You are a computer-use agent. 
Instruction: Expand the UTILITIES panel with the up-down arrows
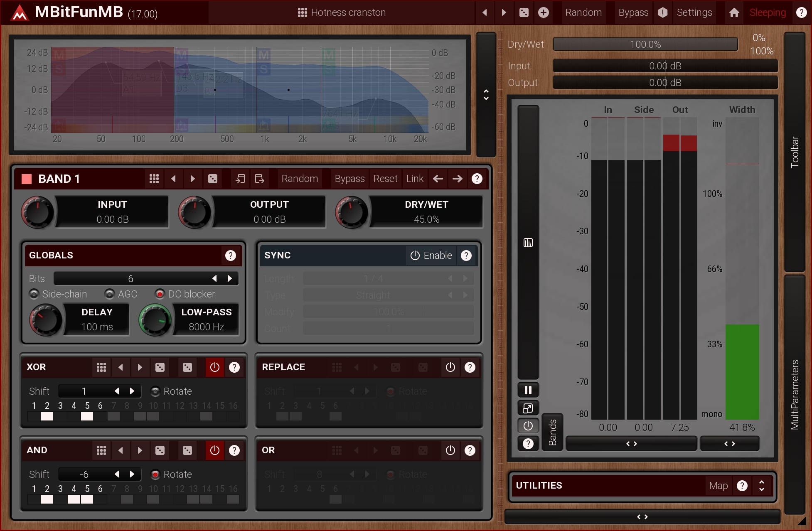(x=761, y=485)
